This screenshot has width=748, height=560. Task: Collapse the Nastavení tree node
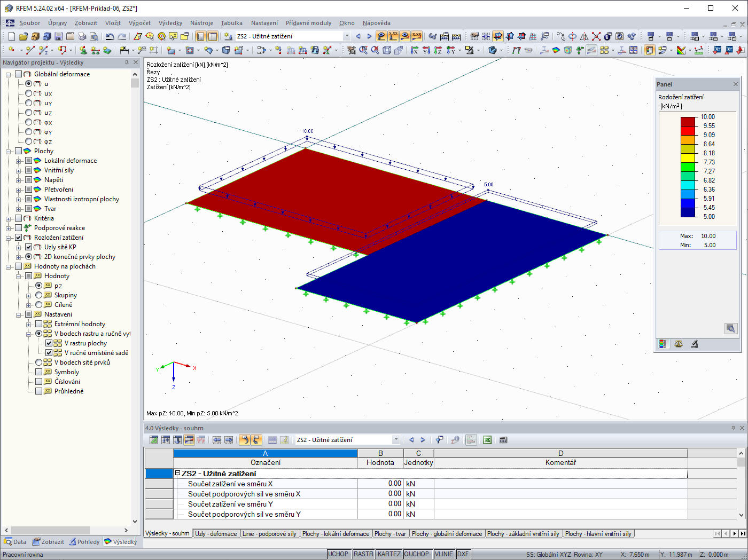[x=19, y=315]
